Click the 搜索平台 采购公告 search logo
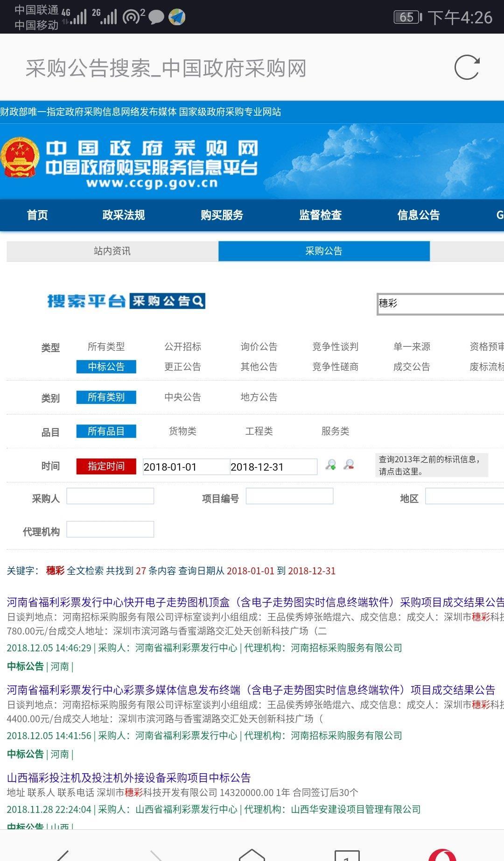Screen dimensions: 504x861 (x=126, y=301)
